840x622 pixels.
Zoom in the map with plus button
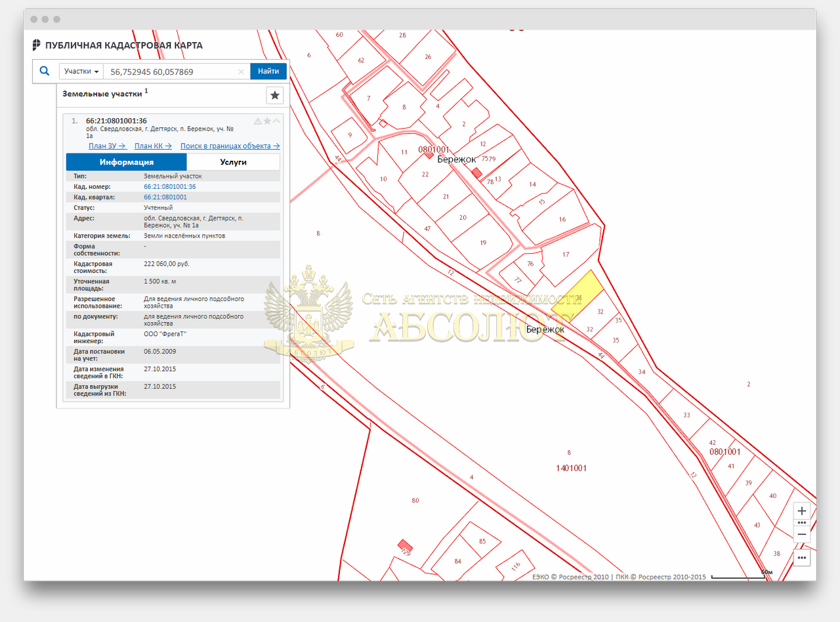pos(801,510)
